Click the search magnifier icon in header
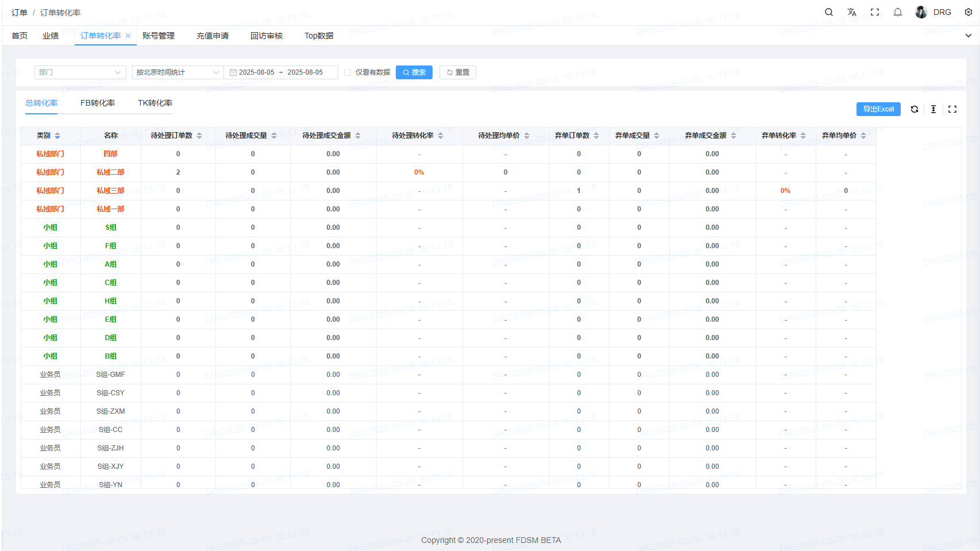The image size is (980, 551). coord(828,12)
